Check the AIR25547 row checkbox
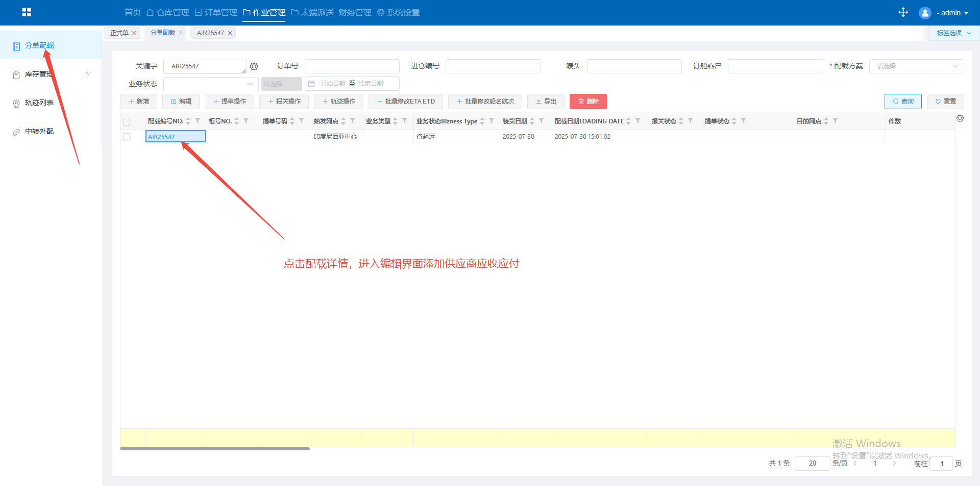 point(127,137)
